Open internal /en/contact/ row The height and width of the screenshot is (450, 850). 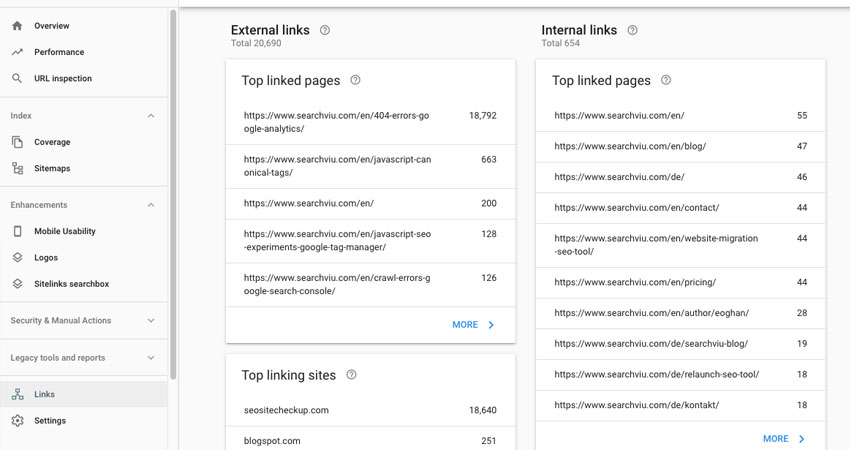coord(680,208)
